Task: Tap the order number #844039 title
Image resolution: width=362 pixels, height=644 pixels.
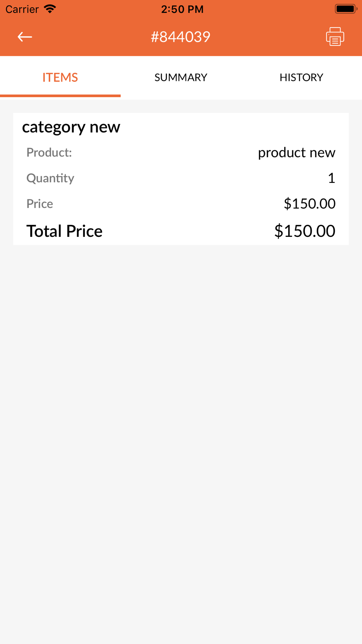Action: click(x=181, y=37)
